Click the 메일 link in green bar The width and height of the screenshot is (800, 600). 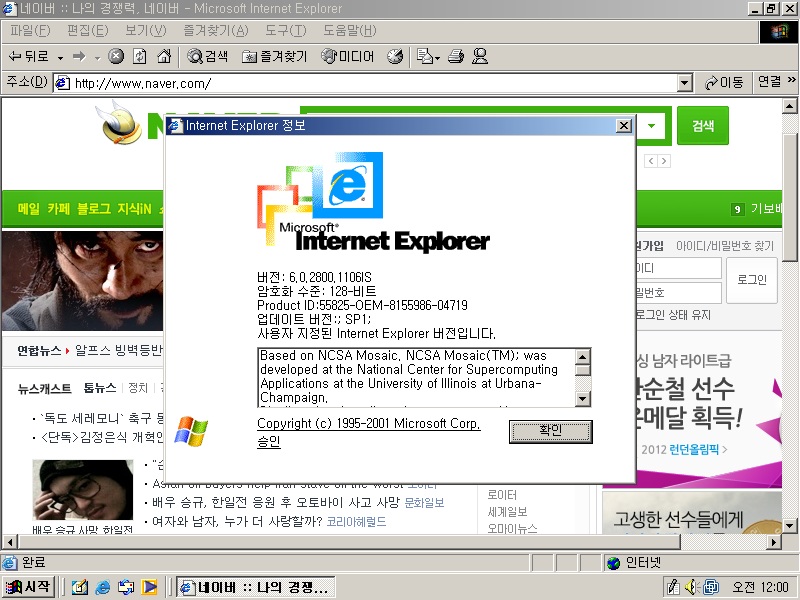click(x=29, y=209)
